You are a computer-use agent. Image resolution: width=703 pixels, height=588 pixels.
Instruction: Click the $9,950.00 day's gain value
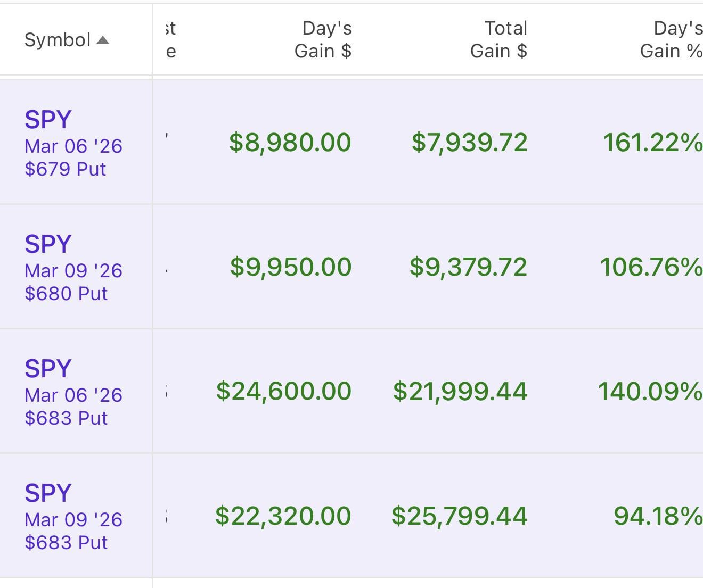(x=291, y=267)
